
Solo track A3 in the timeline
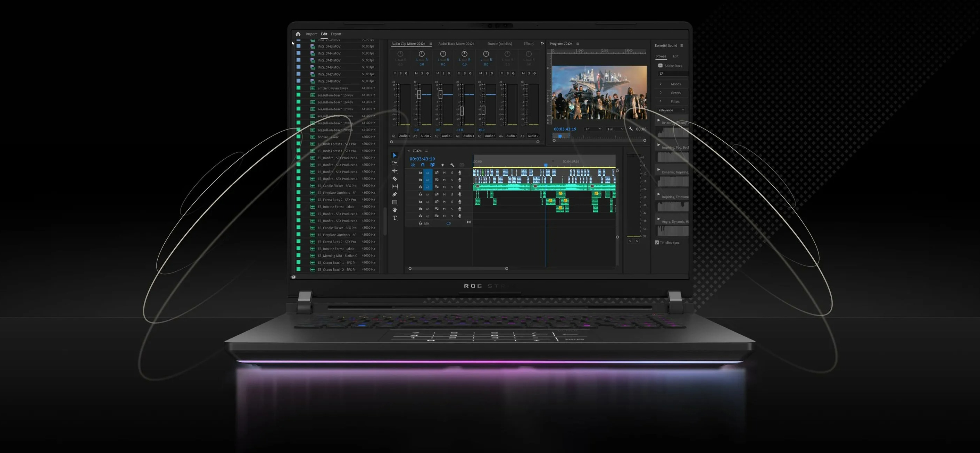[452, 187]
